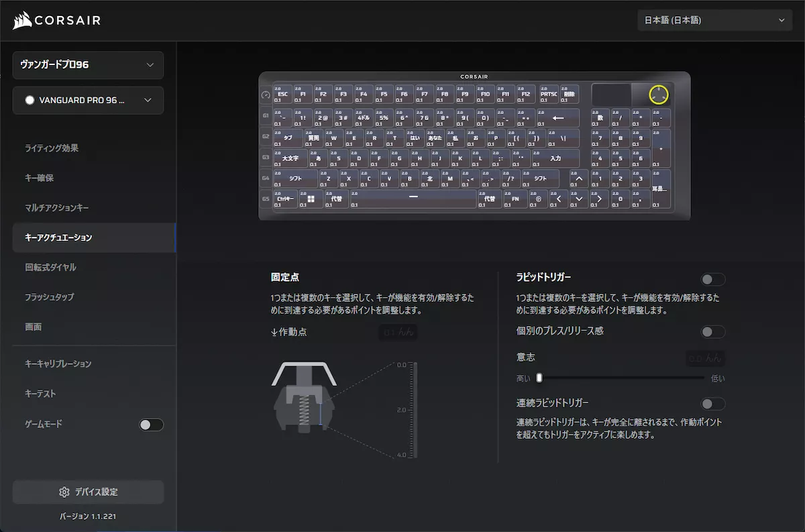The image size is (805, 532).
Task: Expand the ヴァンガードプロ96 device dropdown
Action: pos(88,65)
